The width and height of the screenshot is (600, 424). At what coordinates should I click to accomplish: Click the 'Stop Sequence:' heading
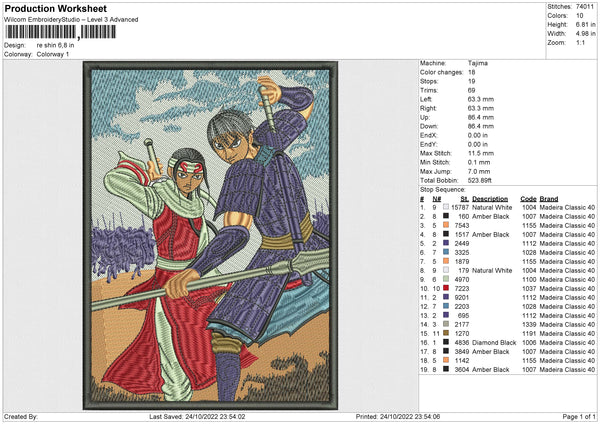click(x=443, y=190)
